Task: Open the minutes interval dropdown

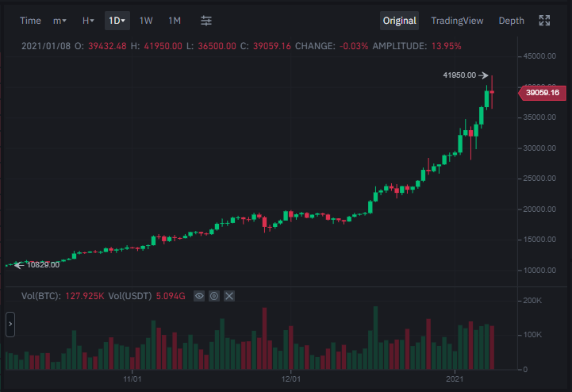Action: point(60,21)
